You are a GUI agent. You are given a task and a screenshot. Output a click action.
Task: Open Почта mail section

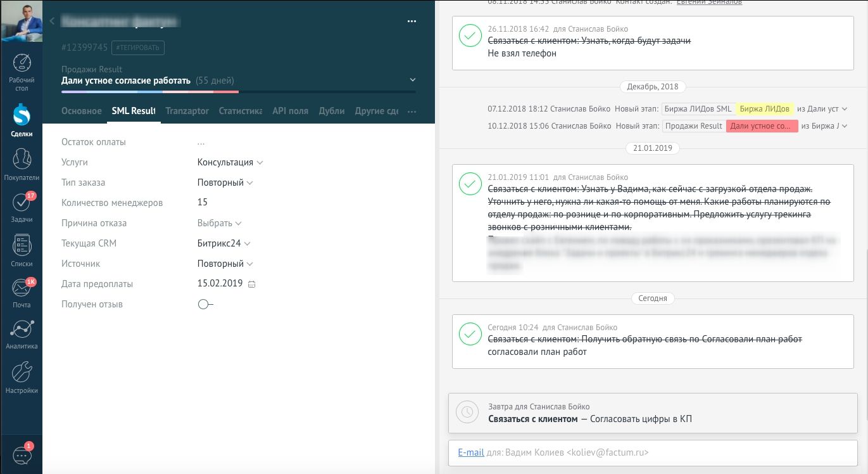click(22, 292)
